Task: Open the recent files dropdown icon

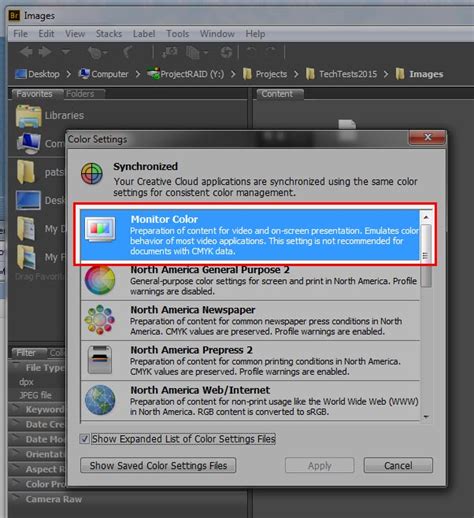Action: coord(97,52)
